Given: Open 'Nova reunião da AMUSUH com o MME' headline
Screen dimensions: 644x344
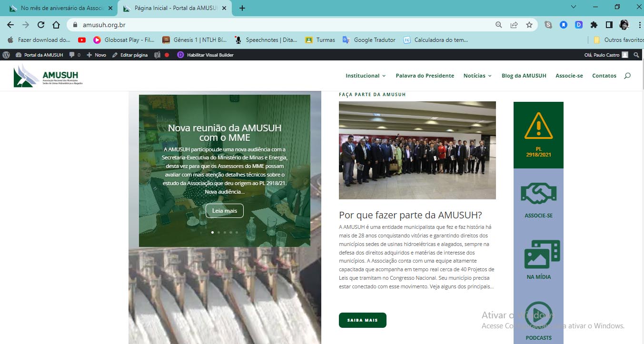Looking at the screenshot, I should click(225, 133).
